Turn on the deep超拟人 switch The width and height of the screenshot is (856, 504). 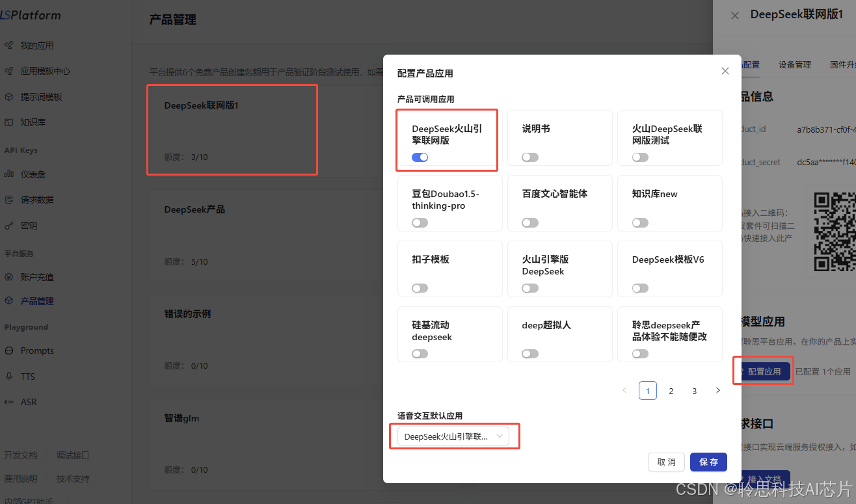[530, 354]
